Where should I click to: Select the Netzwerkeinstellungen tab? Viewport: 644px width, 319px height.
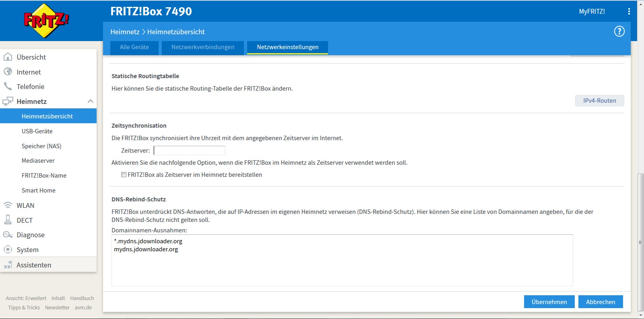[x=288, y=47]
